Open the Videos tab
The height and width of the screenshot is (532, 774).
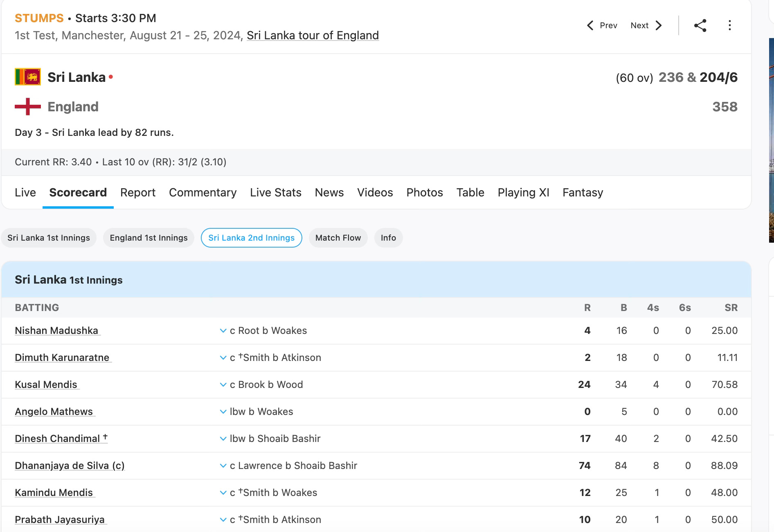click(375, 192)
